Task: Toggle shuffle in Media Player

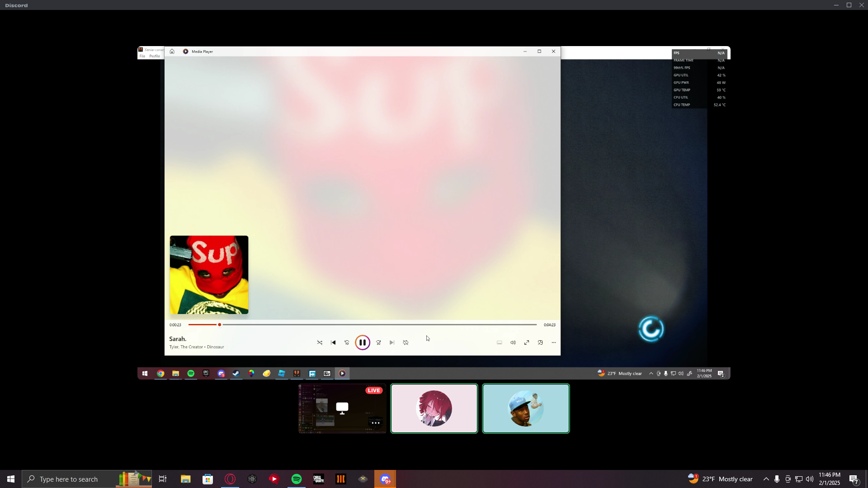Action: point(320,343)
